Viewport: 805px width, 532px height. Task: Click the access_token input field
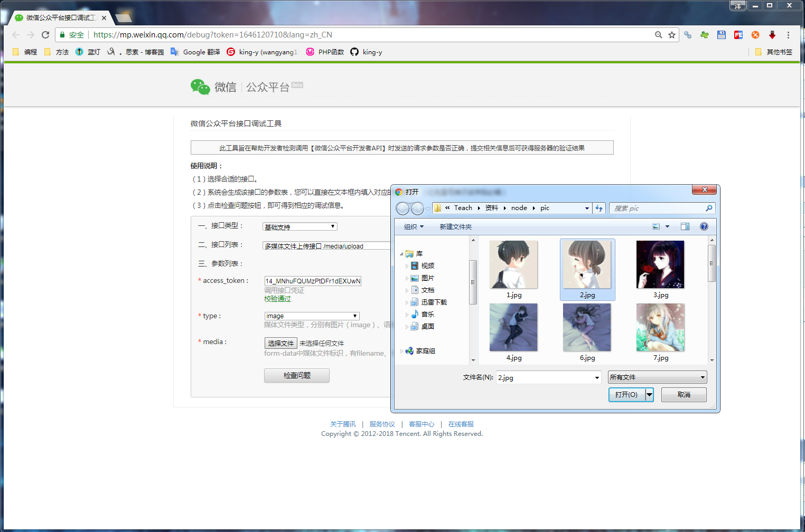pos(313,281)
